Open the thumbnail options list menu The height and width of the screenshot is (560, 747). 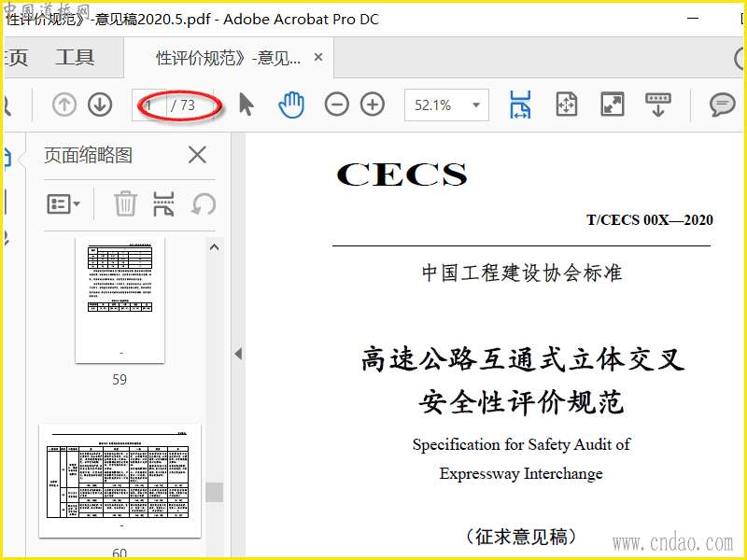(x=63, y=204)
